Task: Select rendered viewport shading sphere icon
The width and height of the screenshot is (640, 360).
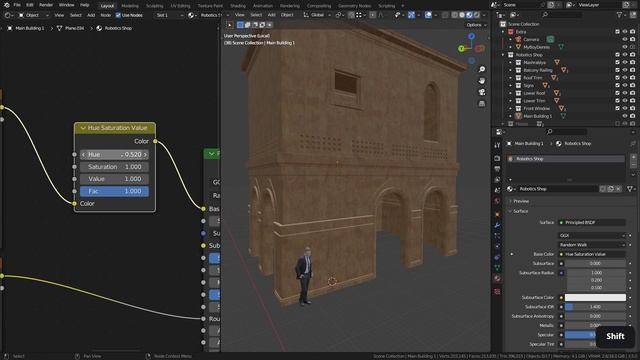Action: [477, 15]
